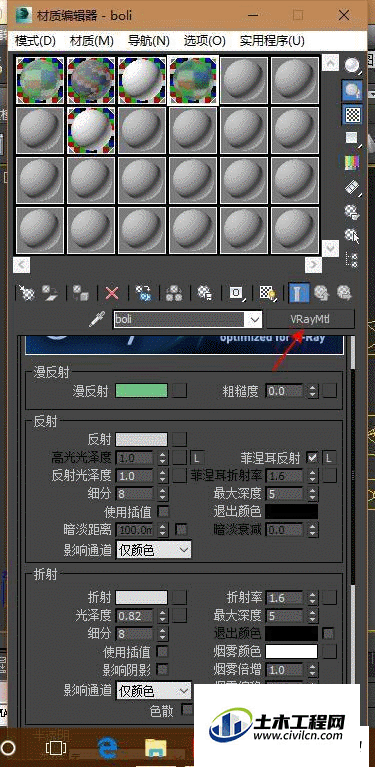The height and width of the screenshot is (767, 375).
Task: Click the 光泽度 0.82 spinner arrows
Action: 163,615
